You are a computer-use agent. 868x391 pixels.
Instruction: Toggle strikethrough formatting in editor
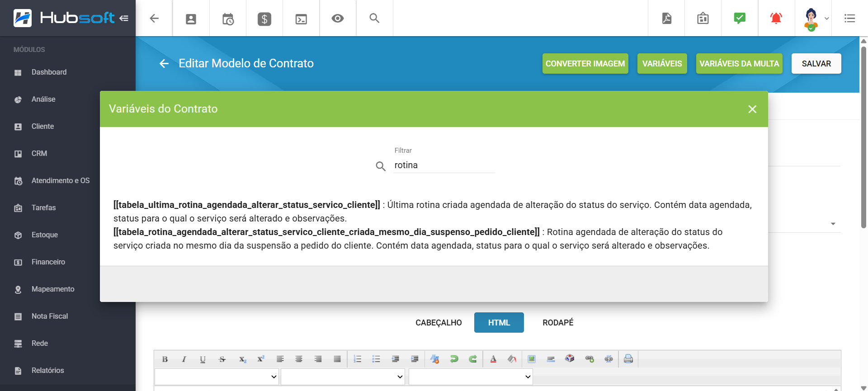tap(222, 359)
